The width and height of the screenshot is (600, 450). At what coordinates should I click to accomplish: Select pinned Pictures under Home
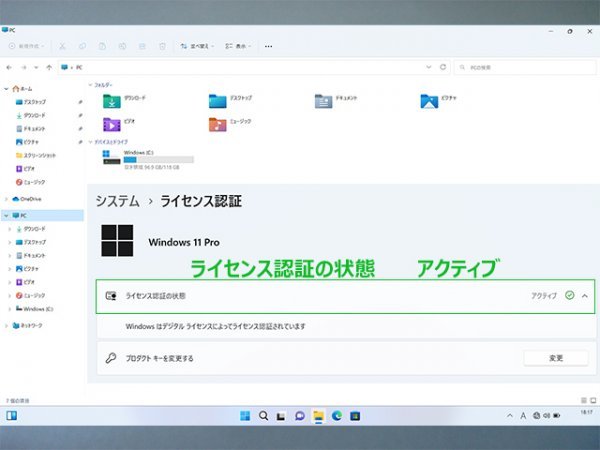tap(28, 142)
